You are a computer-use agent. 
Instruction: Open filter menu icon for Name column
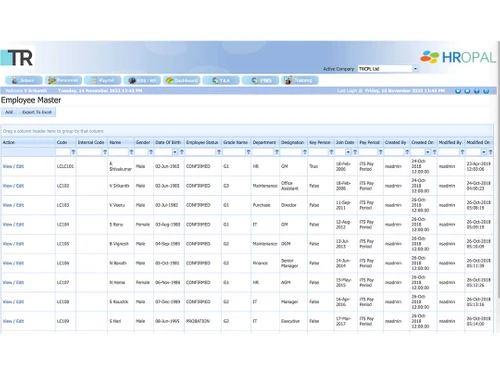(x=131, y=152)
